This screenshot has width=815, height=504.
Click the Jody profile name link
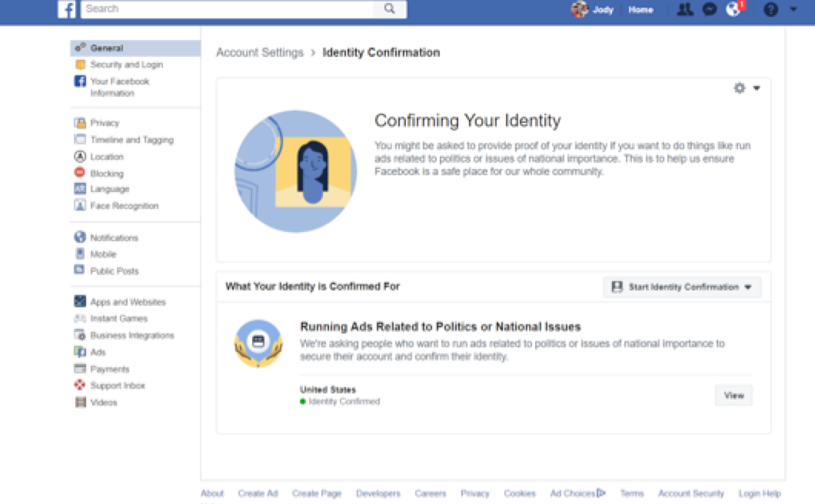pos(603,9)
